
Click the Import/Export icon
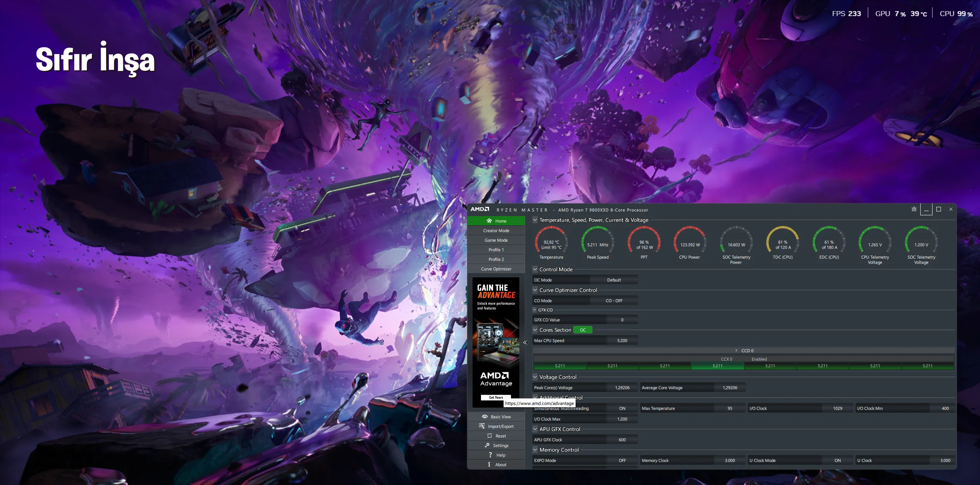tap(482, 426)
